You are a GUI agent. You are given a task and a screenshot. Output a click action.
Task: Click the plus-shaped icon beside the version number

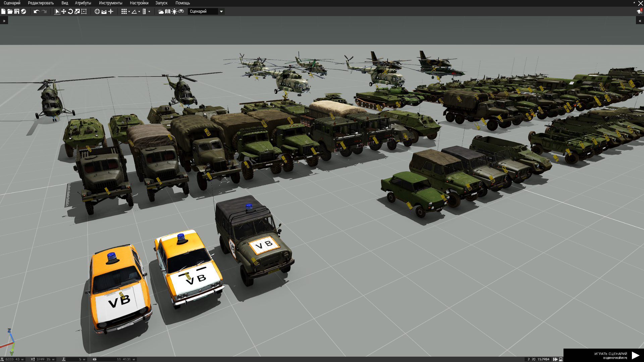(555, 359)
